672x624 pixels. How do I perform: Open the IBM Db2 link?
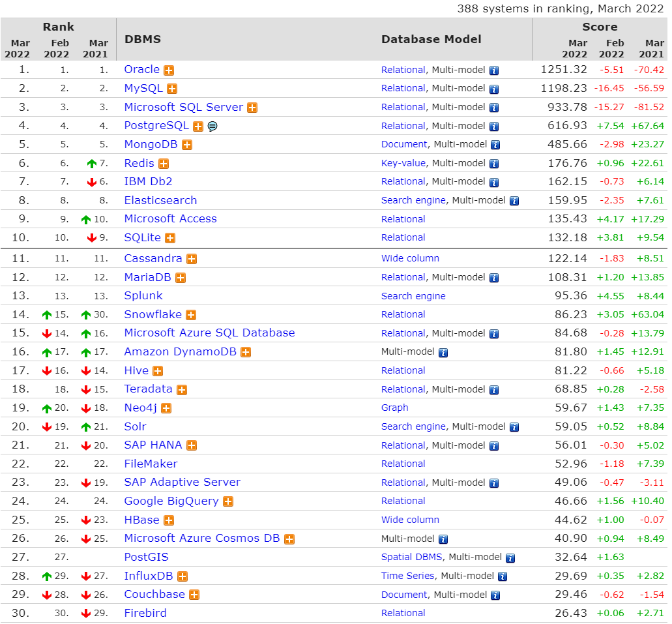pos(149,182)
